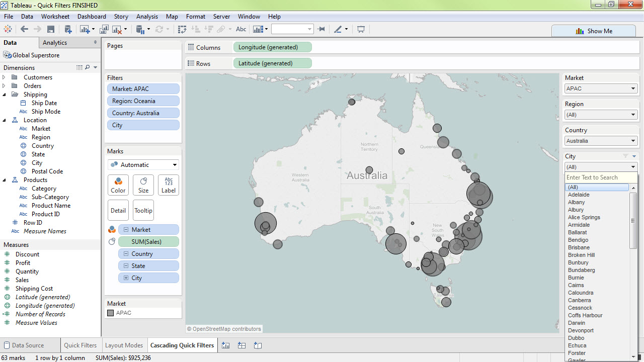The width and height of the screenshot is (644, 362).
Task: Open Presentation Mode from the toolbar
Action: point(361,29)
